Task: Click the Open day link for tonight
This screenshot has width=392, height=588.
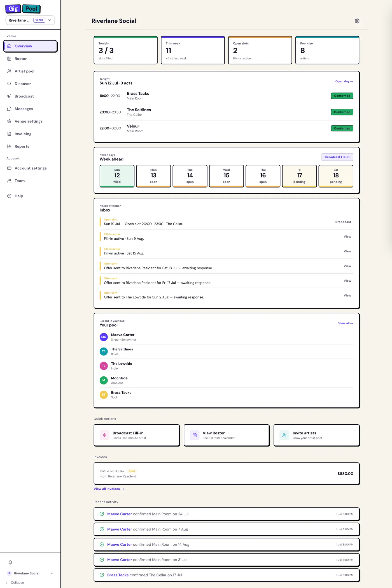Action: (x=344, y=81)
